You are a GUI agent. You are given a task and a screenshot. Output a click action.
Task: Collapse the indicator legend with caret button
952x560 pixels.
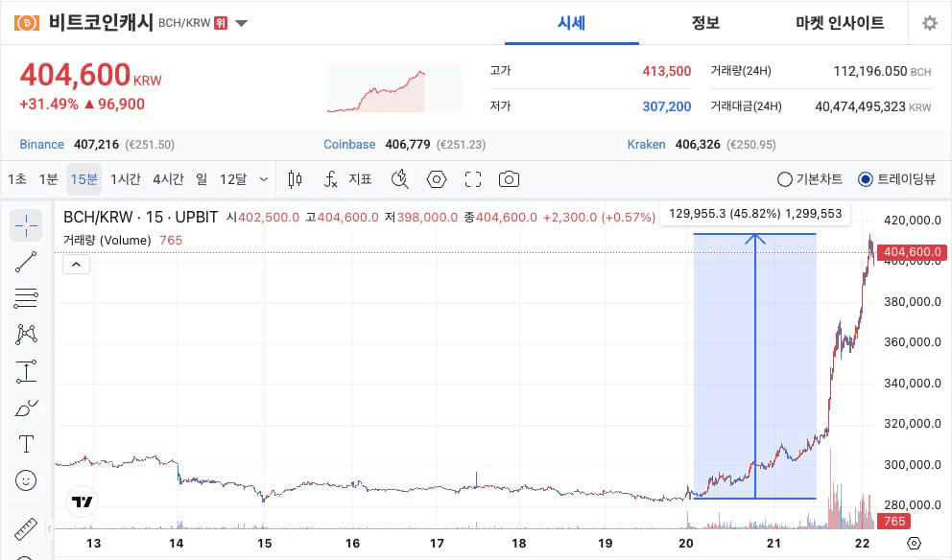click(x=77, y=265)
